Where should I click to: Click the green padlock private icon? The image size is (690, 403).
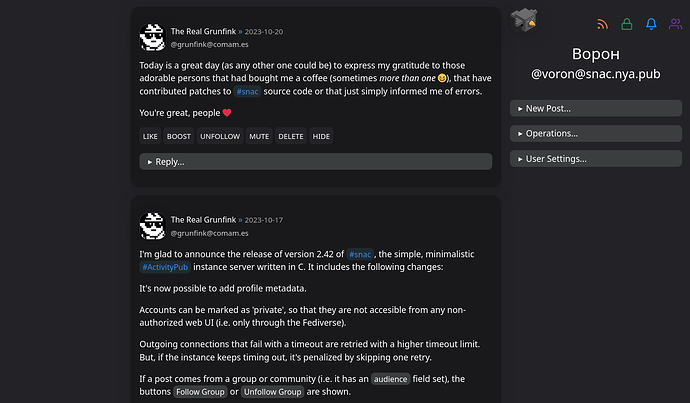pos(627,24)
